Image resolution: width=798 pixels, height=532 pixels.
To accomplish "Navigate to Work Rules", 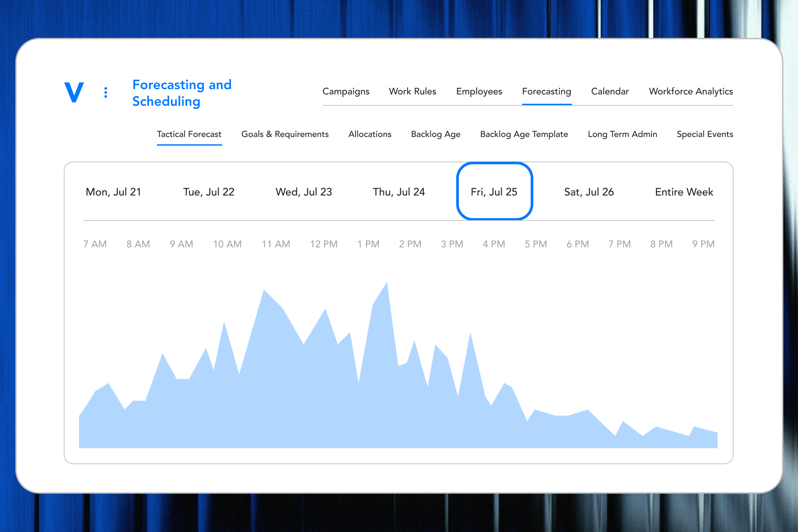I will 412,92.
